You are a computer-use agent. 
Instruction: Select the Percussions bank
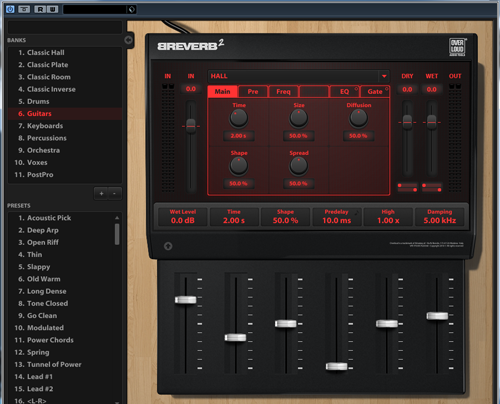click(x=65, y=138)
